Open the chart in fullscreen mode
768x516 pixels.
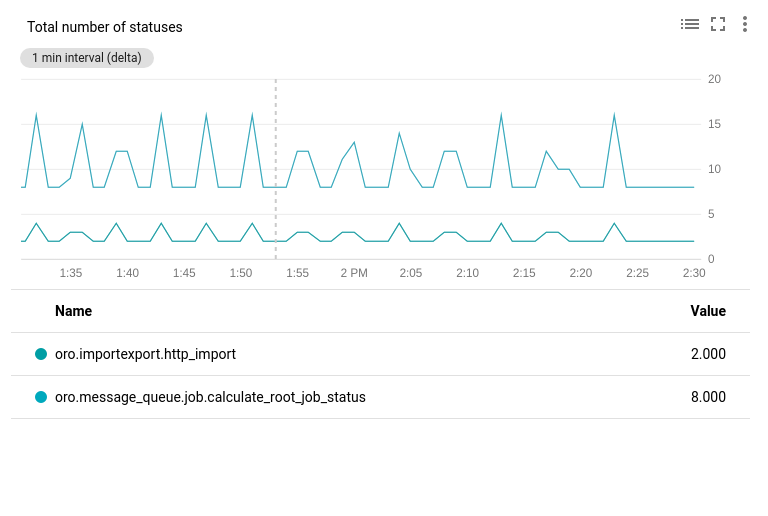717,24
